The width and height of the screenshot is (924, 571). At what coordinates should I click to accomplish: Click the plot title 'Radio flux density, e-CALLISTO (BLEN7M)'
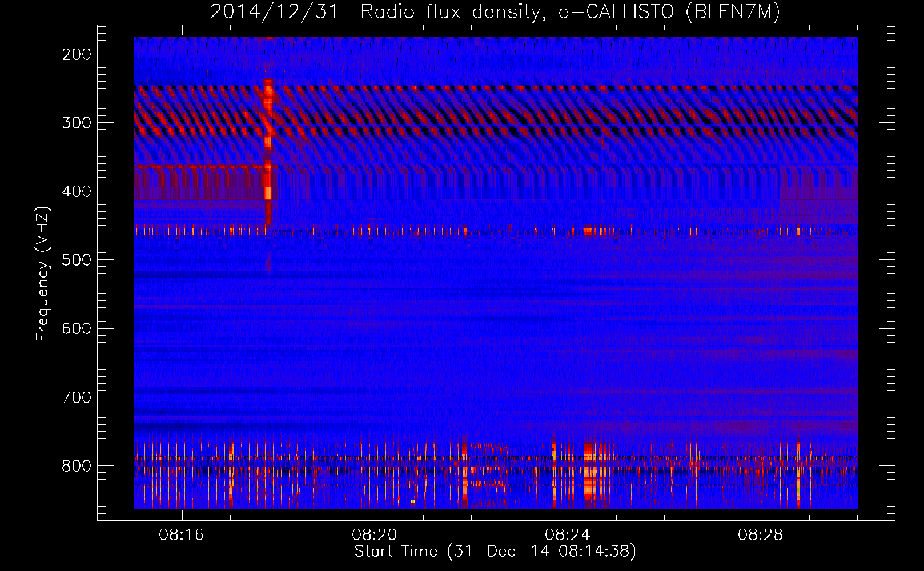[x=571, y=12]
